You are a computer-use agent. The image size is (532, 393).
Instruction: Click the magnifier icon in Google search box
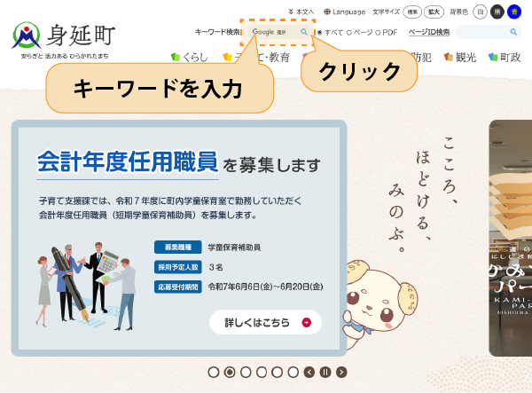pos(303,32)
